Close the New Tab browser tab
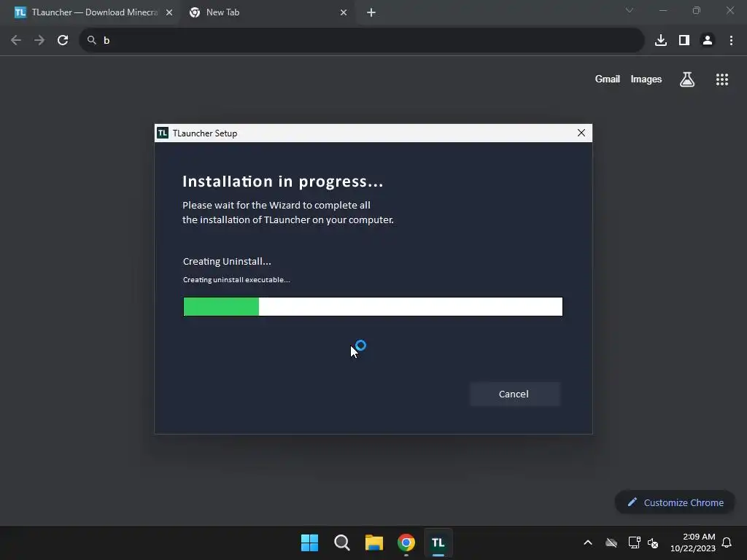This screenshot has height=560, width=747. point(344,12)
